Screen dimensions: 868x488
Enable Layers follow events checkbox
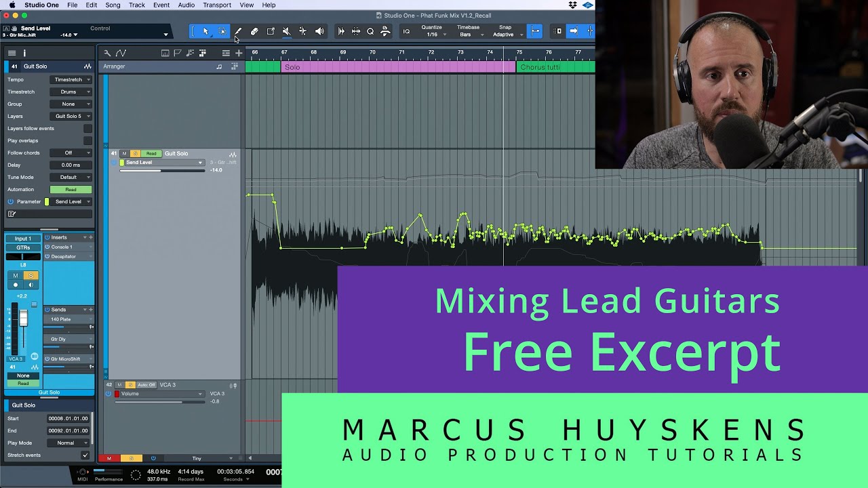[x=87, y=128]
